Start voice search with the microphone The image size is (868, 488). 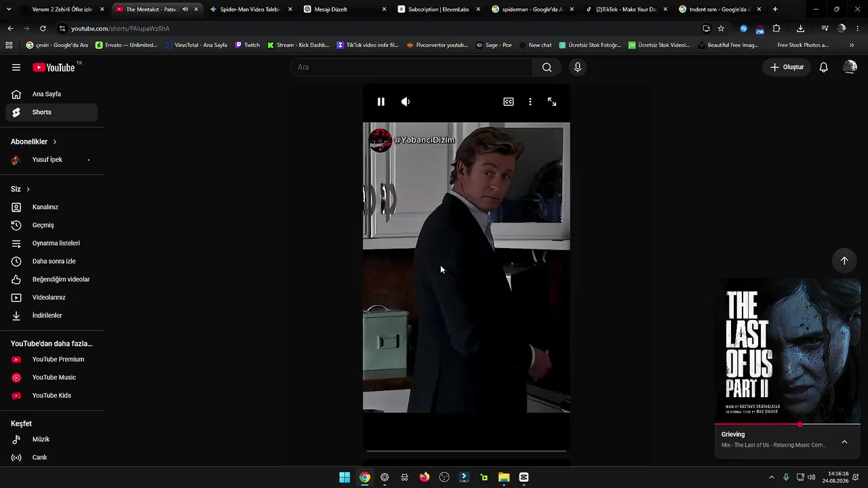tap(577, 67)
